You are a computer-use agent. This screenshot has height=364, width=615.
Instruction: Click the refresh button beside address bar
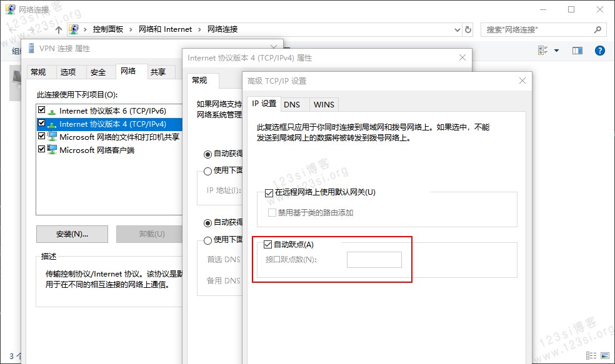pos(468,29)
